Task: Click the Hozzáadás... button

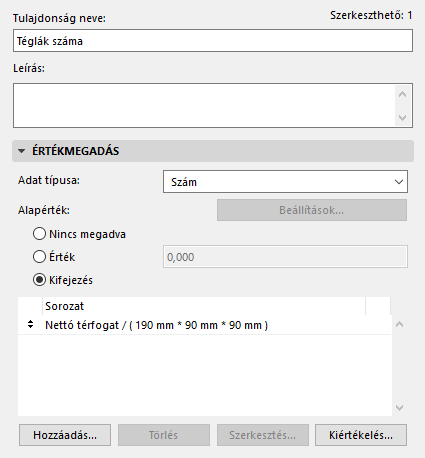Action: pos(65,435)
